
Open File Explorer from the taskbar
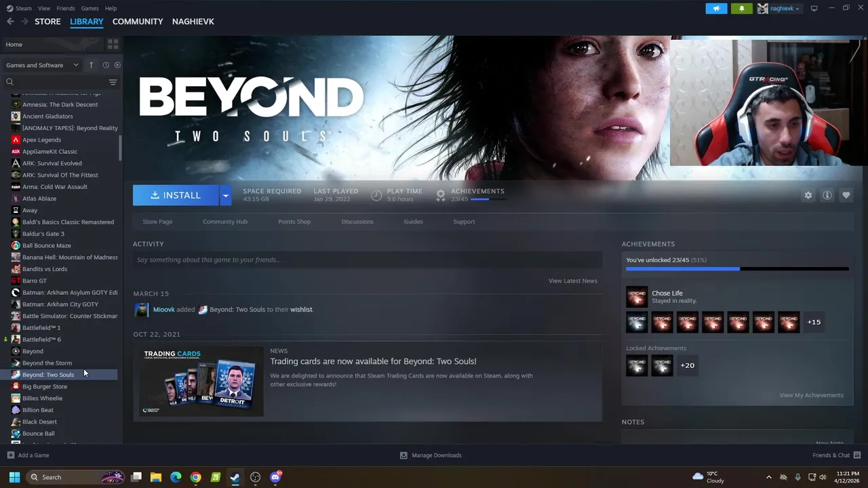tap(155, 477)
